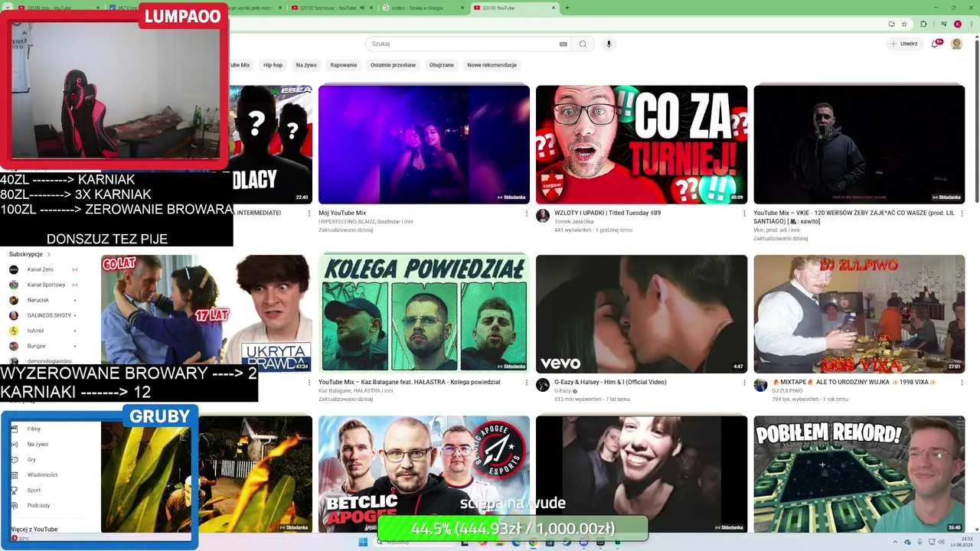Viewport: 980px width, 551px height.
Task: Select the Na żywo filter chip
Action: (306, 65)
